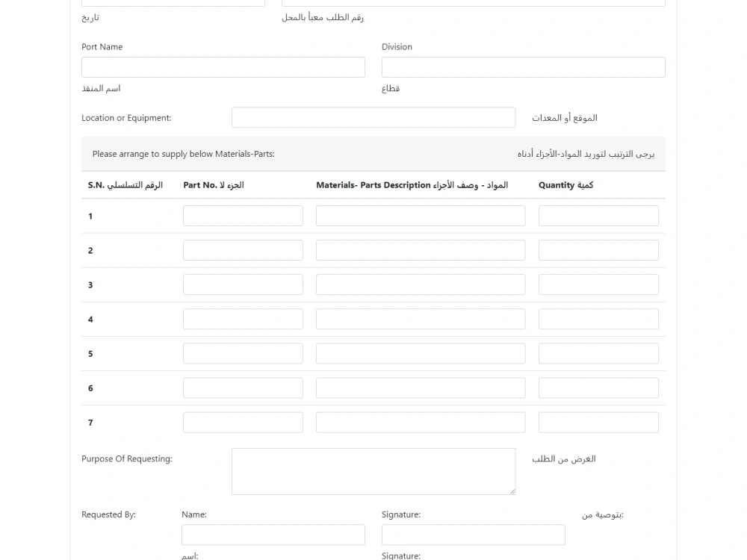Screen dimensions: 747x560
Task: Click the Quantity field in row 2
Action: click(x=598, y=249)
